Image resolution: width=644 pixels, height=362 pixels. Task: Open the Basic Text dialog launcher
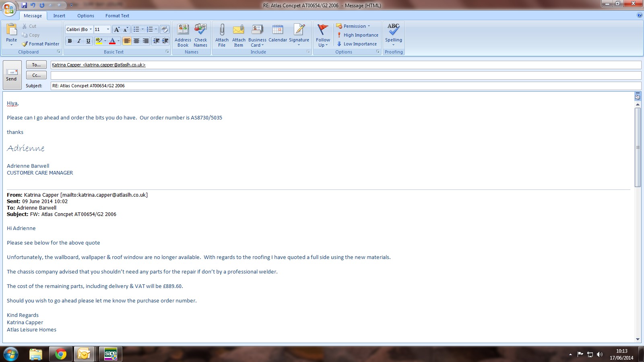tap(167, 52)
